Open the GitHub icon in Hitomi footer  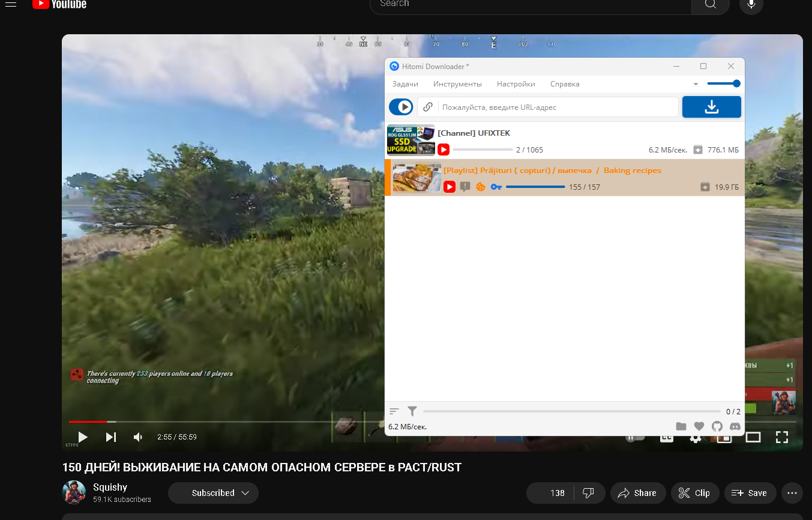coord(717,426)
